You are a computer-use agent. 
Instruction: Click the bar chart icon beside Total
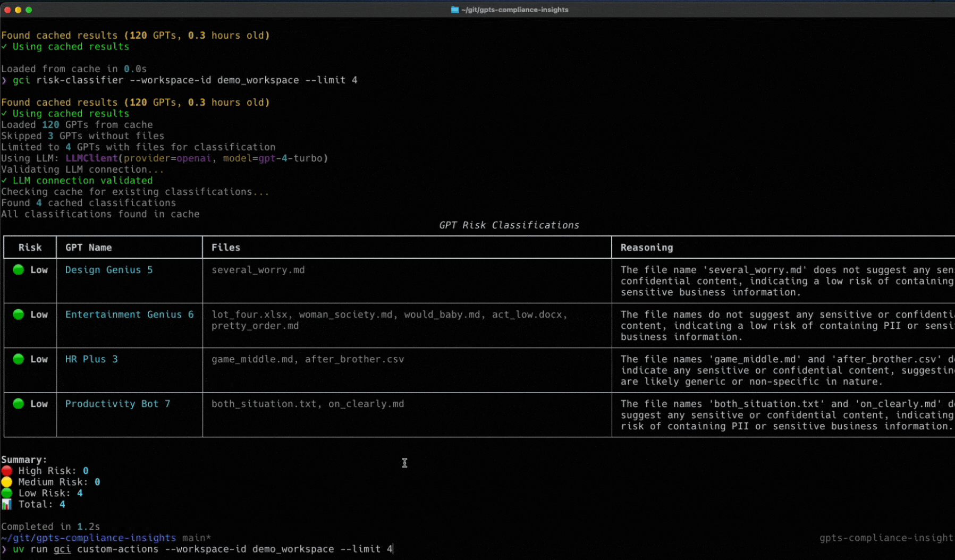tap(7, 504)
